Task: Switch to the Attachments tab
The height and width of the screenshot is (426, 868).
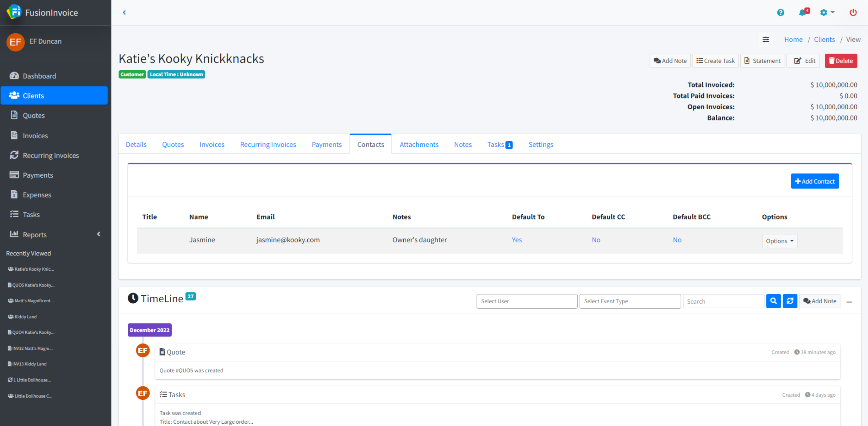Action: [x=419, y=144]
